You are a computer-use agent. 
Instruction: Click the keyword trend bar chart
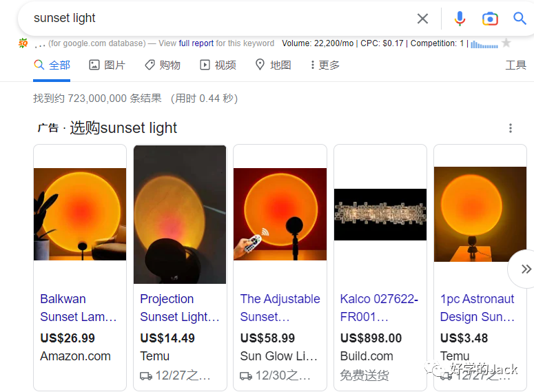484,44
